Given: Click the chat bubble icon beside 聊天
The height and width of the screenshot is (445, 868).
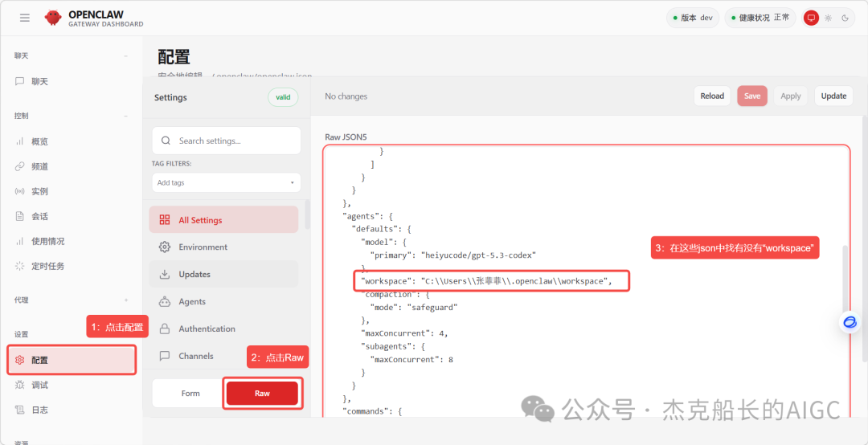Looking at the screenshot, I should [x=20, y=81].
